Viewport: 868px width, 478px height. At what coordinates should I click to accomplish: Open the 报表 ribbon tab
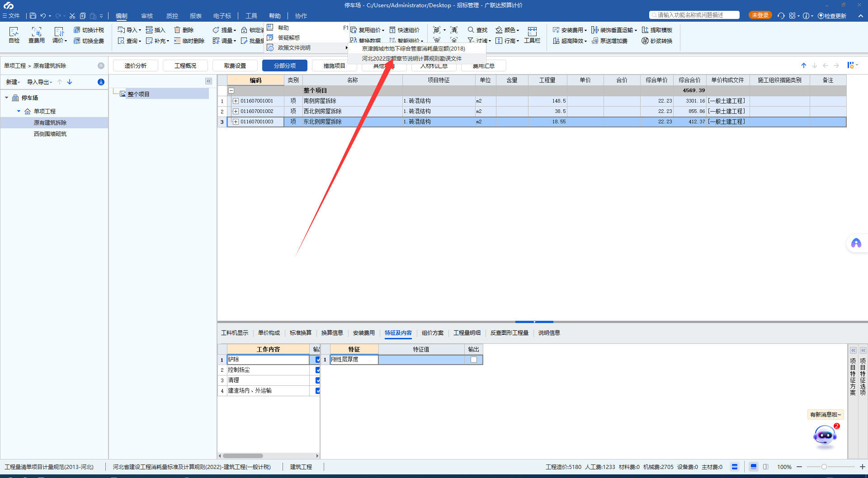tap(196, 16)
